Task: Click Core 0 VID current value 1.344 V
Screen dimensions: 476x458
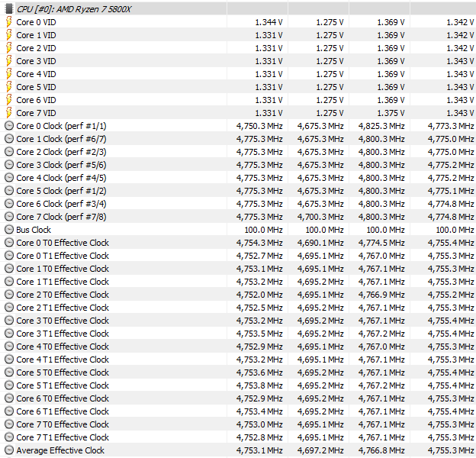Action: [x=269, y=22]
